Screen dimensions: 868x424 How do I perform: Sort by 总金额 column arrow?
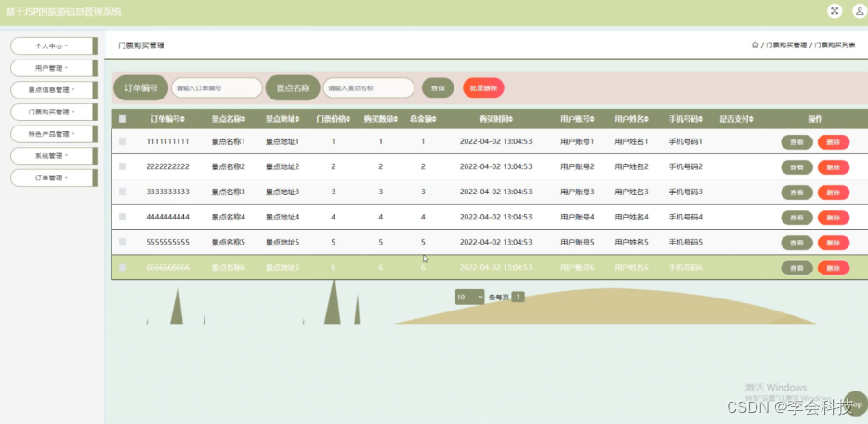435,119
